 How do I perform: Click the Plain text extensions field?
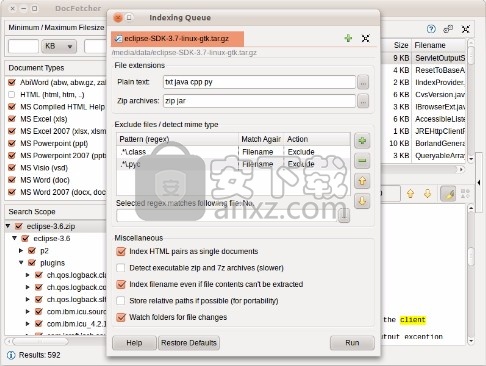click(259, 82)
